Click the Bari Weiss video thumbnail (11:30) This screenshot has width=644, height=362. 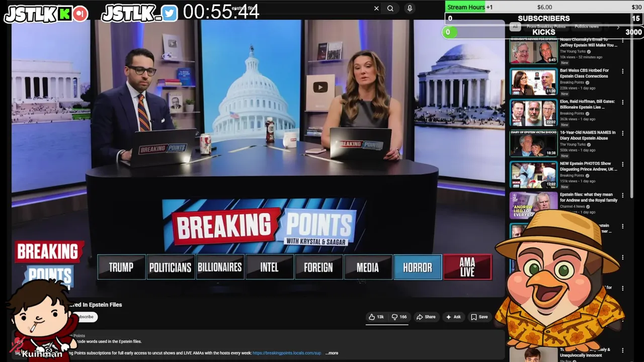click(x=533, y=82)
